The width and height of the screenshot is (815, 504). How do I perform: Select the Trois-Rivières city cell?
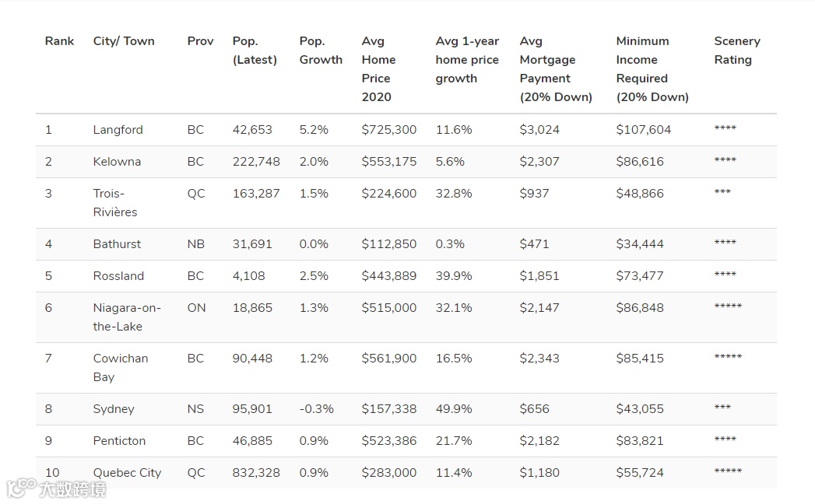tap(115, 203)
